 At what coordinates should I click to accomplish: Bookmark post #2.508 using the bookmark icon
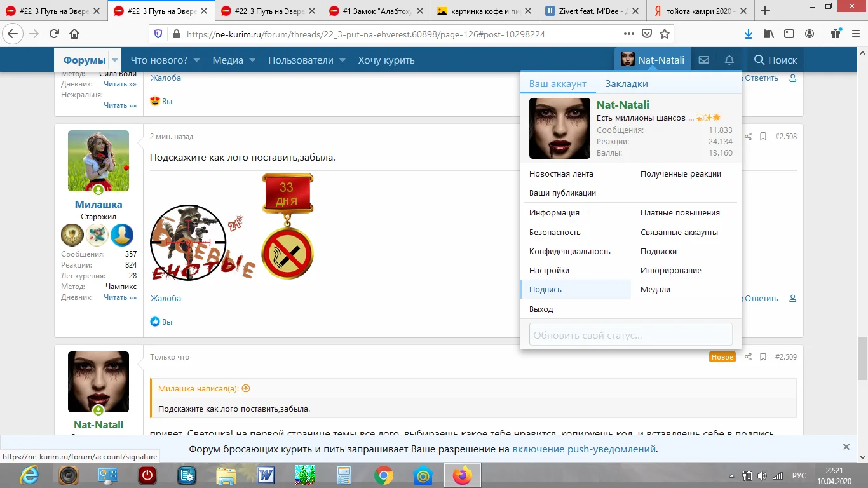click(763, 136)
